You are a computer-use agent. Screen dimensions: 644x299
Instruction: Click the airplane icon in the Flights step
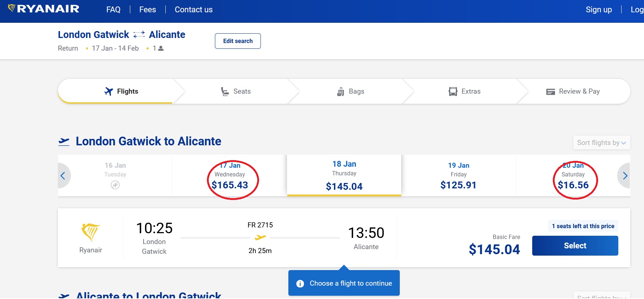109,91
